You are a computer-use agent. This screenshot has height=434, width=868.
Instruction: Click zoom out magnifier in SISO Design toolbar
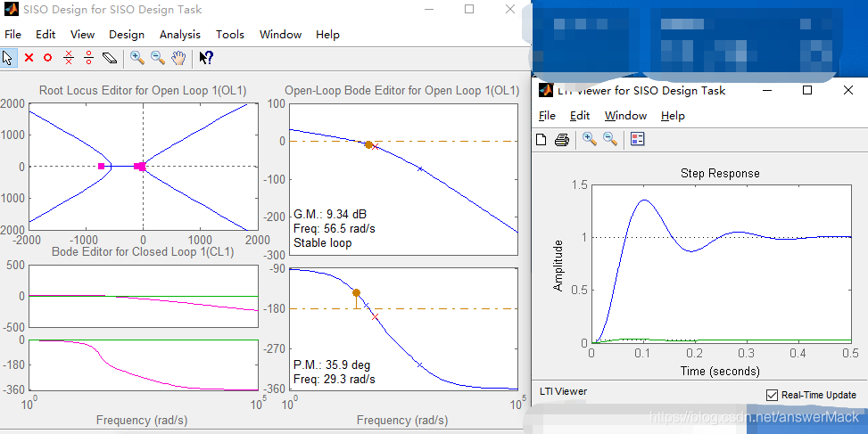coord(158,58)
